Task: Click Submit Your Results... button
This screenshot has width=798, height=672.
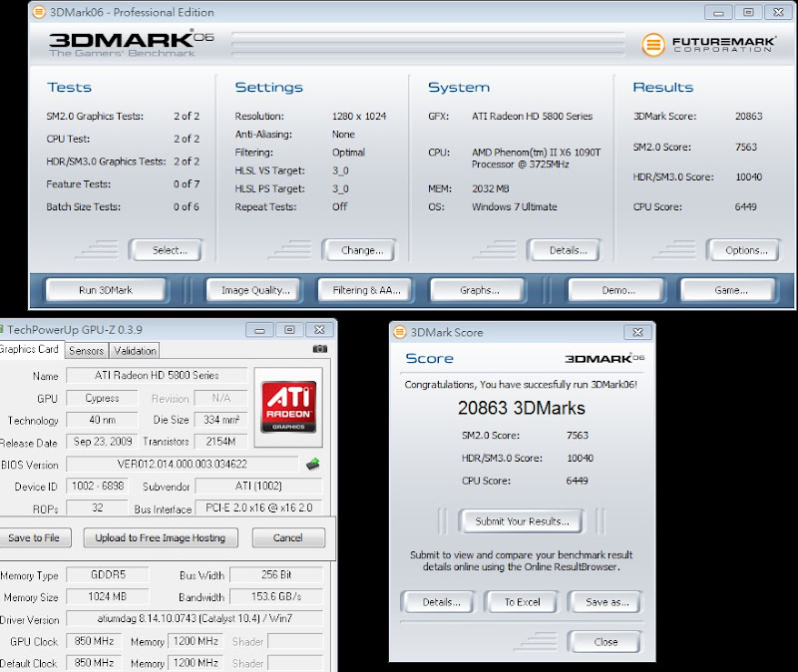Action: [521, 521]
